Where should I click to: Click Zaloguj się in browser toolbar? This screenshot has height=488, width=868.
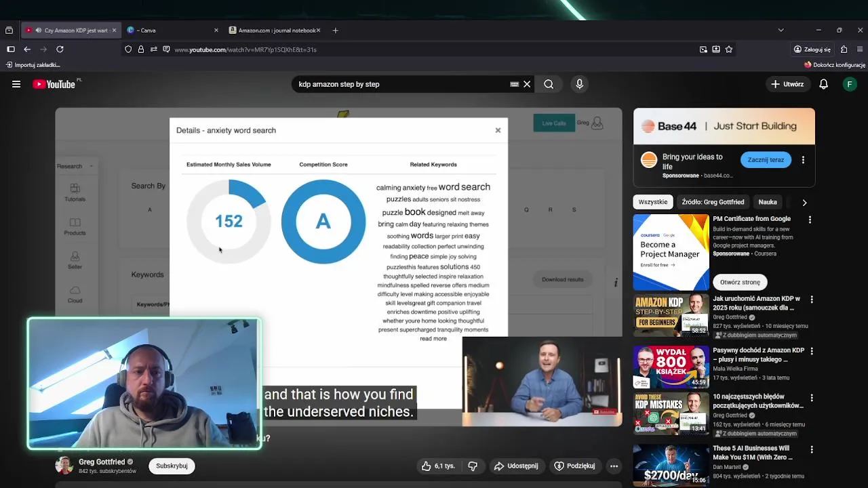click(x=812, y=49)
